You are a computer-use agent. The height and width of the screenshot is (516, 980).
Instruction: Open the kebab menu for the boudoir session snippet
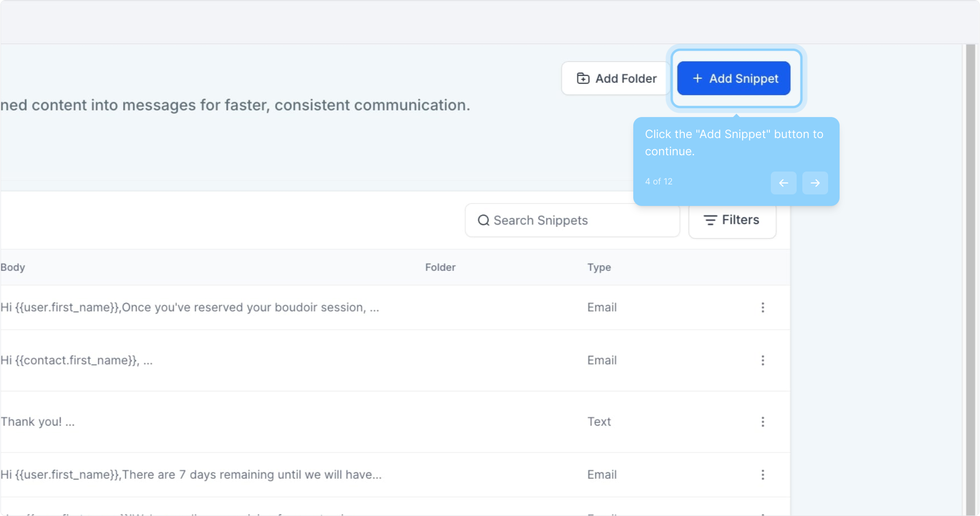click(763, 307)
